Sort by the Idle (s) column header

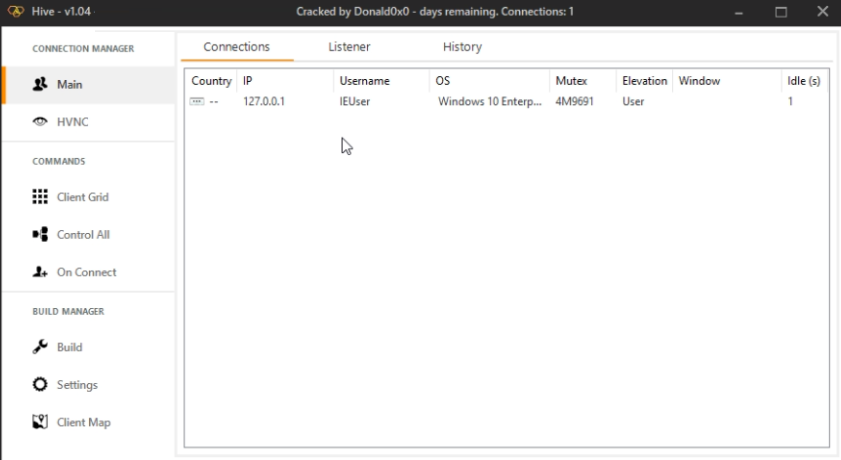click(803, 81)
